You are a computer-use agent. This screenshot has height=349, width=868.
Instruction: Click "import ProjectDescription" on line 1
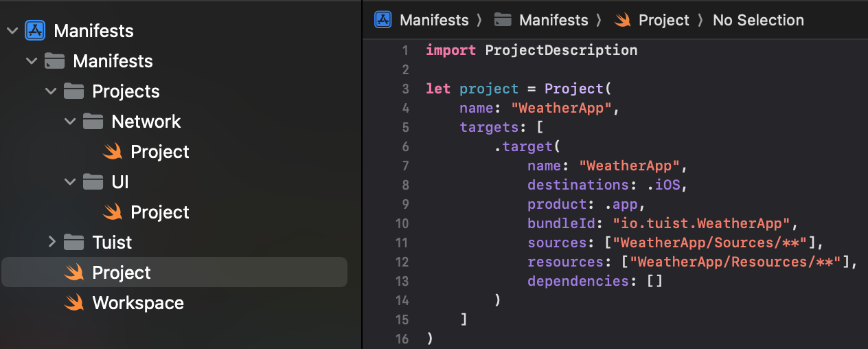coord(532,50)
